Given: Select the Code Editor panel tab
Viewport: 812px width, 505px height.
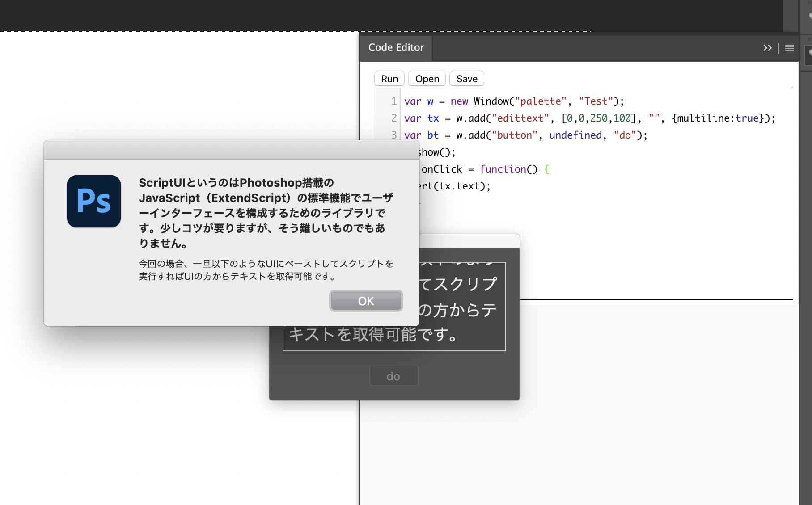Looking at the screenshot, I should click(396, 47).
